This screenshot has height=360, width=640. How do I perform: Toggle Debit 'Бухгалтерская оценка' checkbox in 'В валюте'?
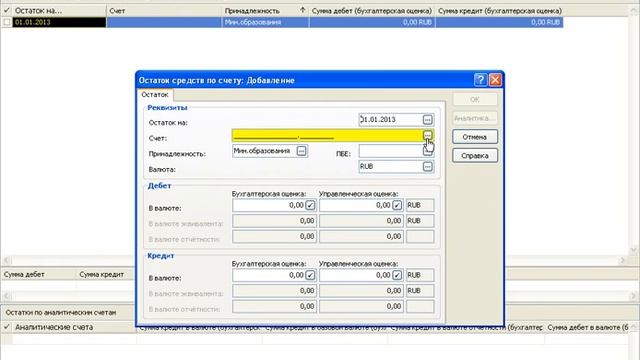pyautogui.click(x=310, y=205)
